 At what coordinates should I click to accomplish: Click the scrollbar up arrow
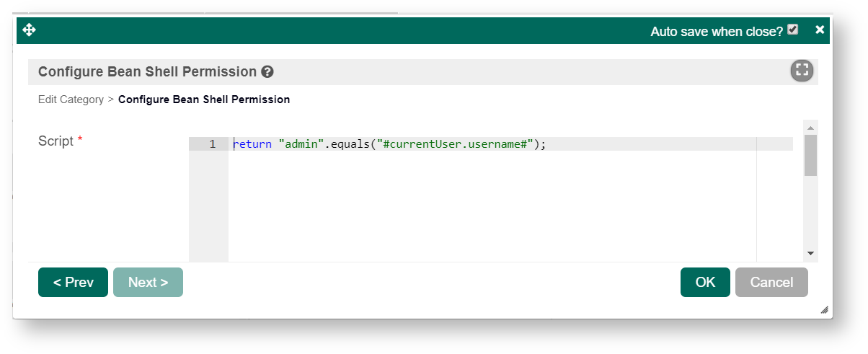(810, 128)
